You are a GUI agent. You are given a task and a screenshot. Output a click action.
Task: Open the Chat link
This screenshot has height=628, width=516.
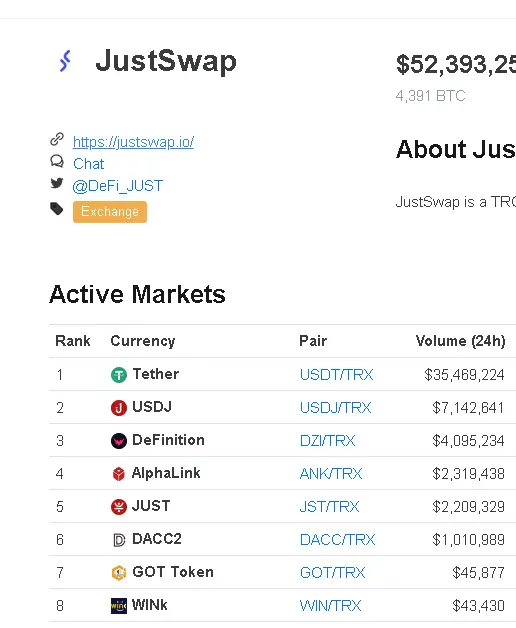(89, 164)
